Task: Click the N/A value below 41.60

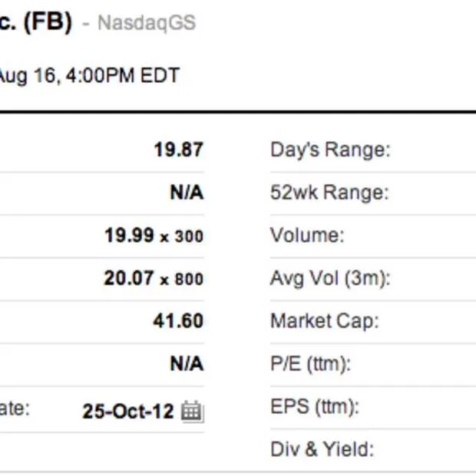Action: [x=187, y=364]
